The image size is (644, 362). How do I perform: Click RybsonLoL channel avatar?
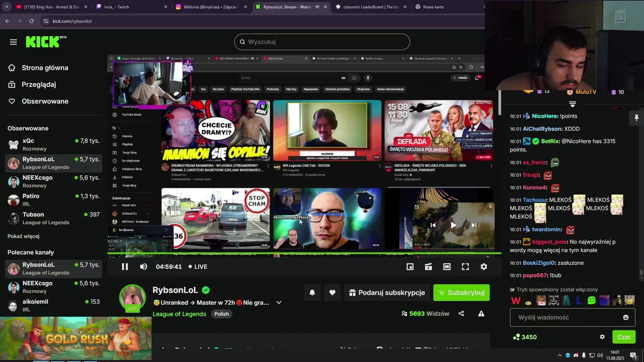[x=132, y=298]
